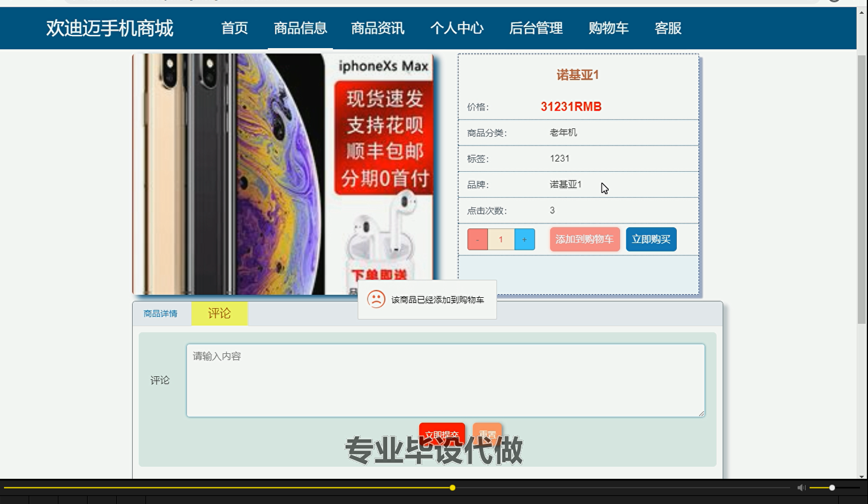Click the video progress slider handle
Image resolution: width=868 pixels, height=504 pixels.
(452, 488)
